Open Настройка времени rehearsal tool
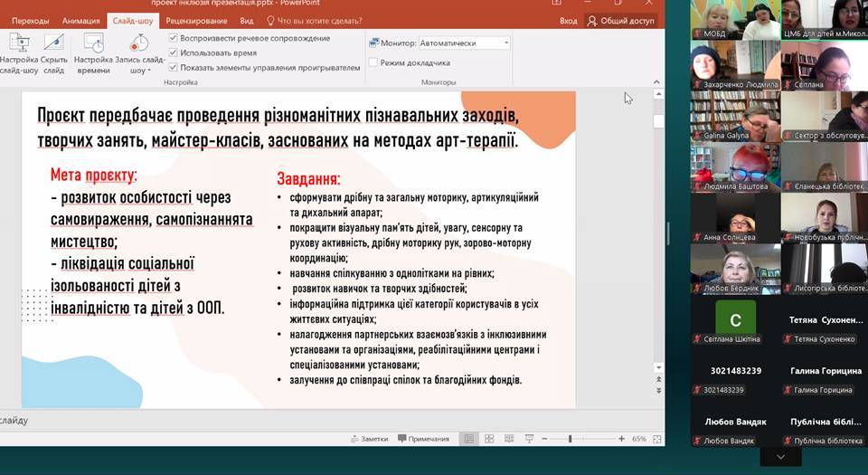868x475 pixels. pos(93,52)
